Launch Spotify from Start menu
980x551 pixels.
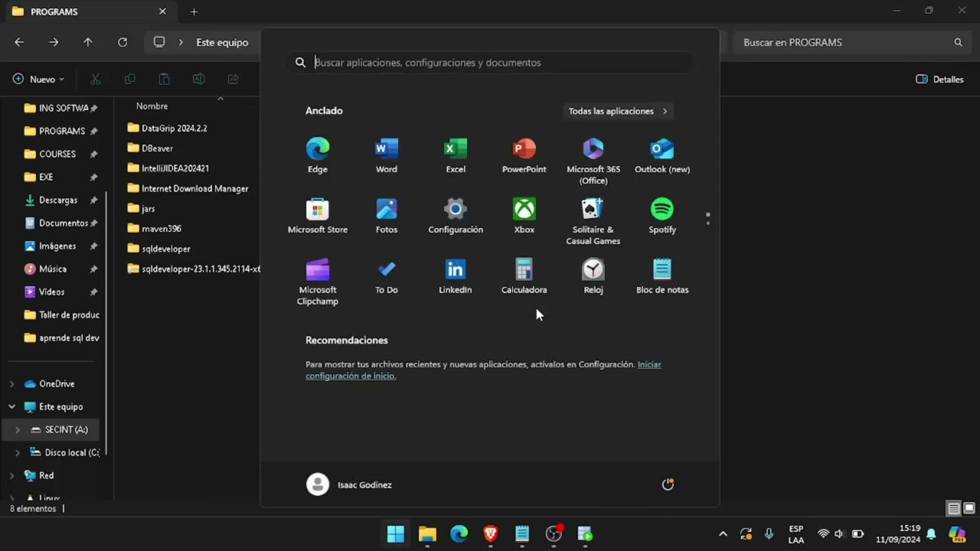coord(662,216)
